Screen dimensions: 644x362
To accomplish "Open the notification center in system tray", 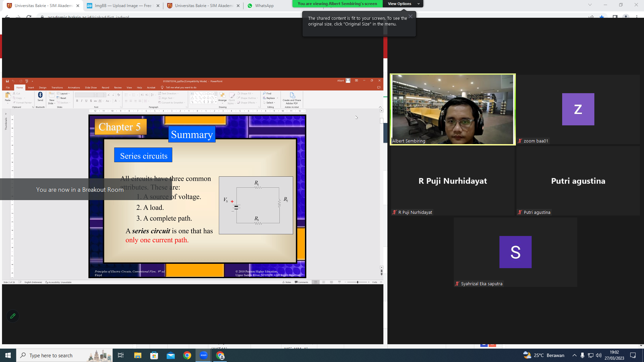I will coord(633,355).
